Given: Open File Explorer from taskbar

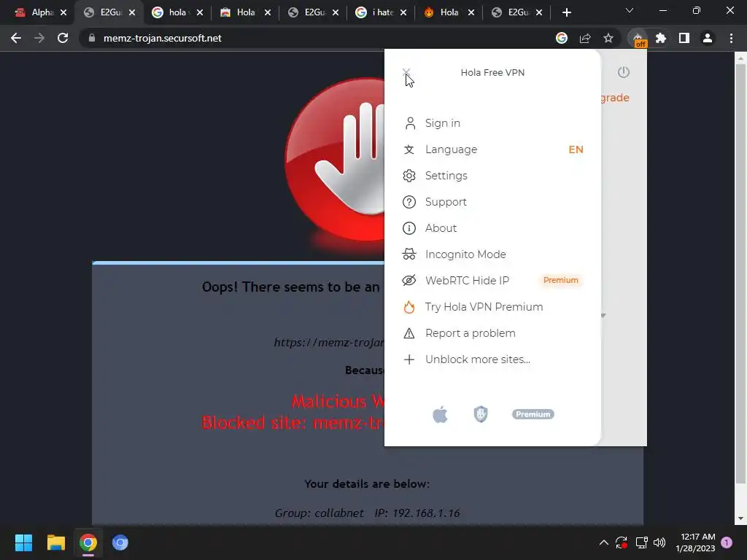Looking at the screenshot, I should 55,542.
